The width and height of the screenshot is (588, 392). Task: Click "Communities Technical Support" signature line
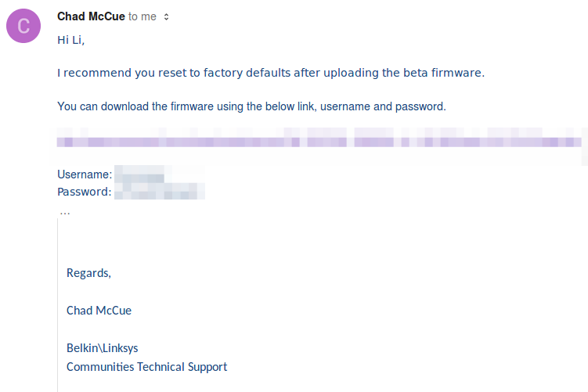(x=146, y=366)
